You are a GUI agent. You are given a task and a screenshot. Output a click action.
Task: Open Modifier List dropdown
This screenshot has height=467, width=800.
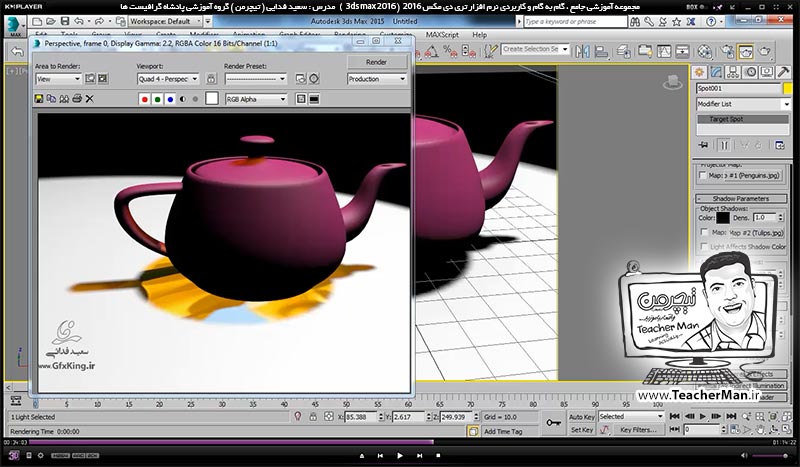[743, 104]
